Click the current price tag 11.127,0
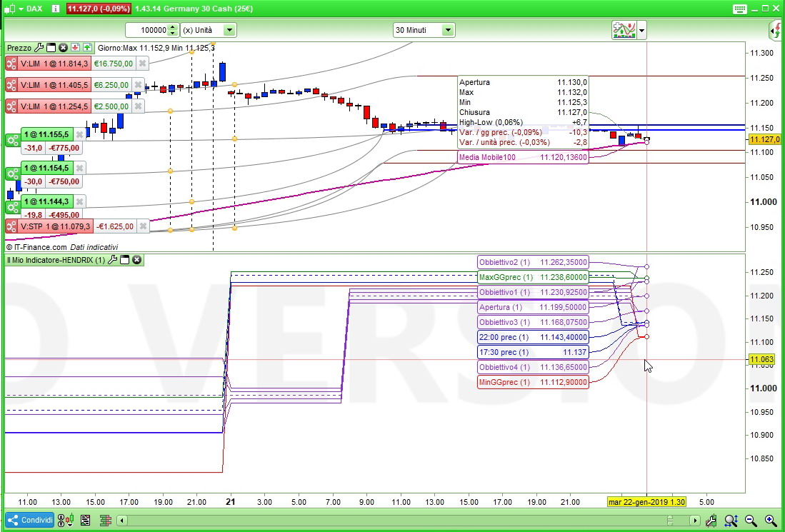 click(764, 140)
